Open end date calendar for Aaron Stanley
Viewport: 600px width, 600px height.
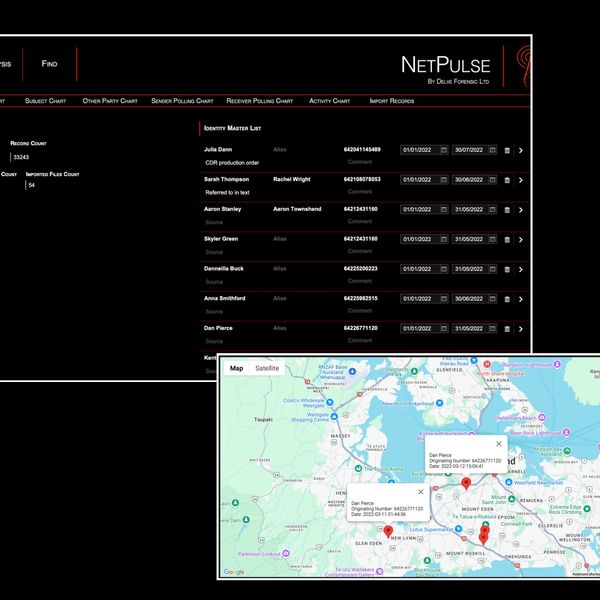[x=492, y=210]
